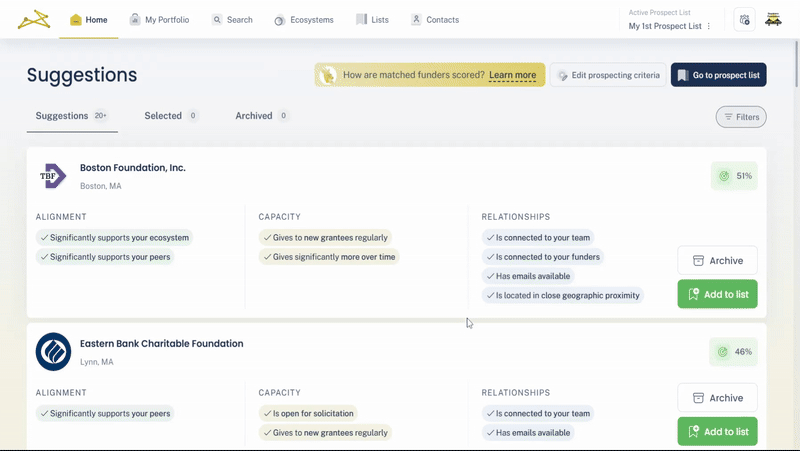Click Boston Foundation 'Is connected to your team' tag

pyautogui.click(x=538, y=238)
